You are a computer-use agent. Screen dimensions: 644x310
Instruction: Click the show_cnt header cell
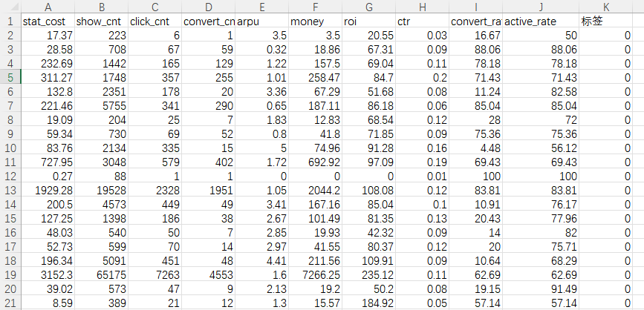[x=102, y=22]
